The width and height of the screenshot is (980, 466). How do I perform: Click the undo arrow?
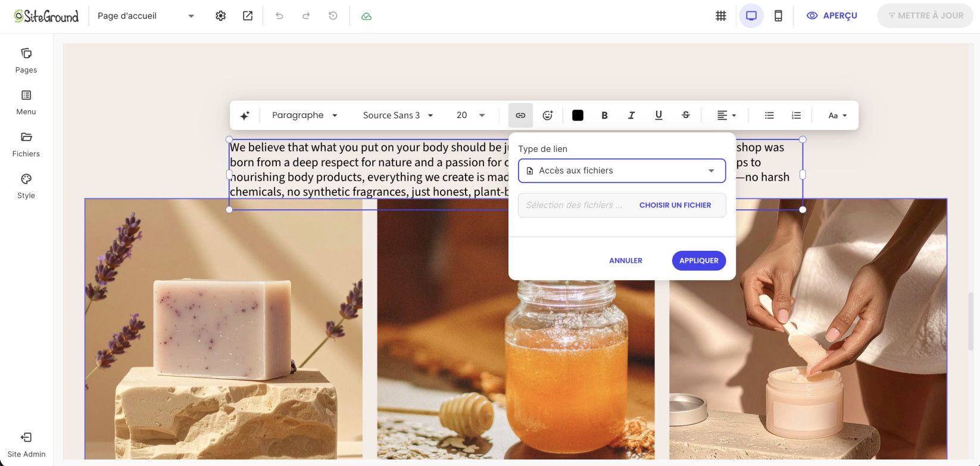pyautogui.click(x=279, y=16)
